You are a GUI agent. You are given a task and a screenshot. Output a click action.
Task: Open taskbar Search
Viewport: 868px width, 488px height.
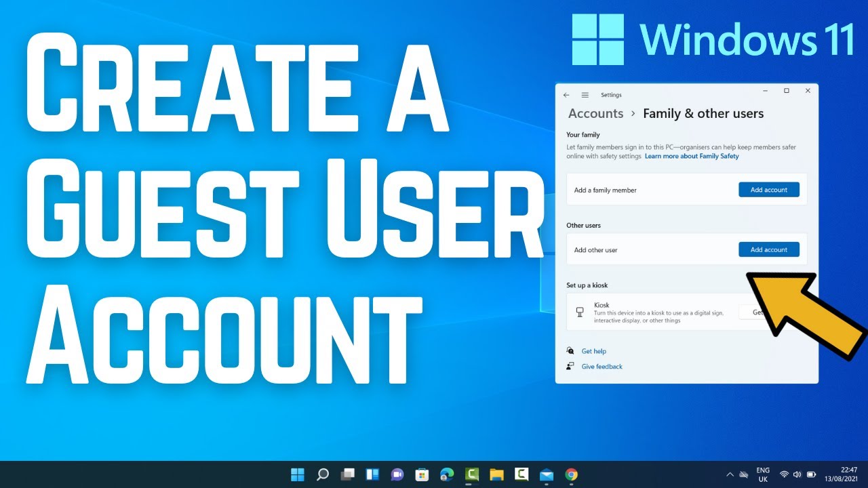[323, 474]
